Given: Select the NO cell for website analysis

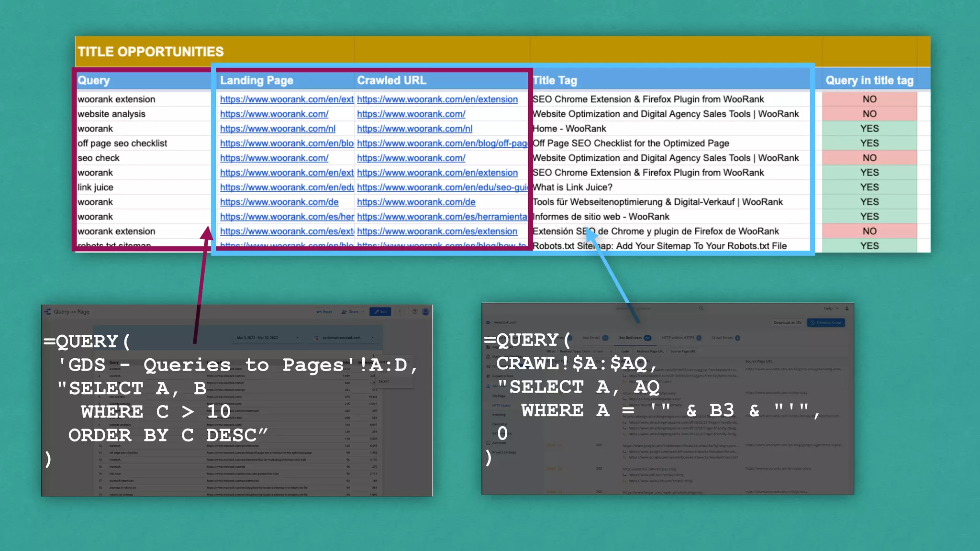Looking at the screenshot, I should (x=869, y=114).
